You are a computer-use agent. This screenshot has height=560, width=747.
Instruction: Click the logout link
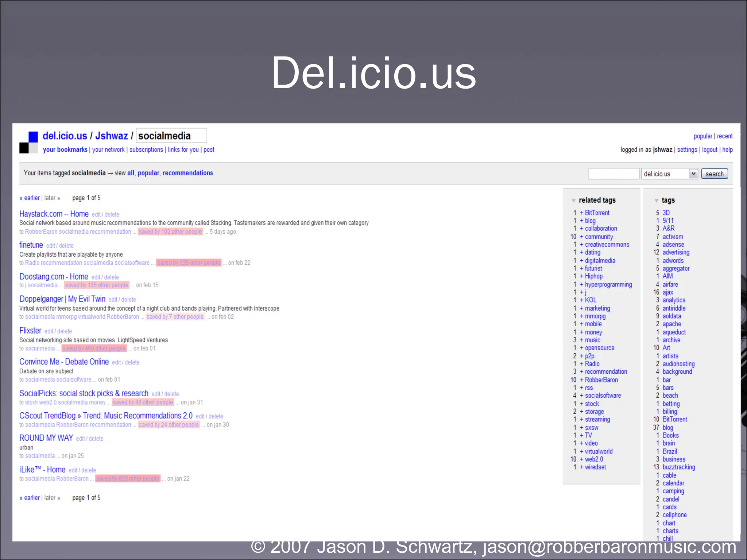[x=710, y=149]
